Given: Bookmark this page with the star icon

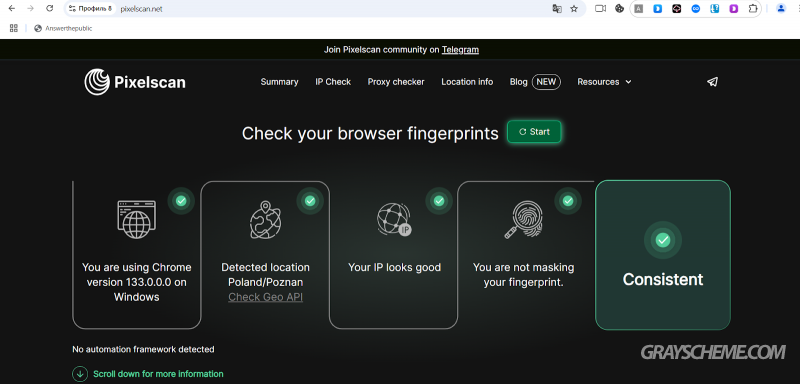Looking at the screenshot, I should (x=574, y=9).
